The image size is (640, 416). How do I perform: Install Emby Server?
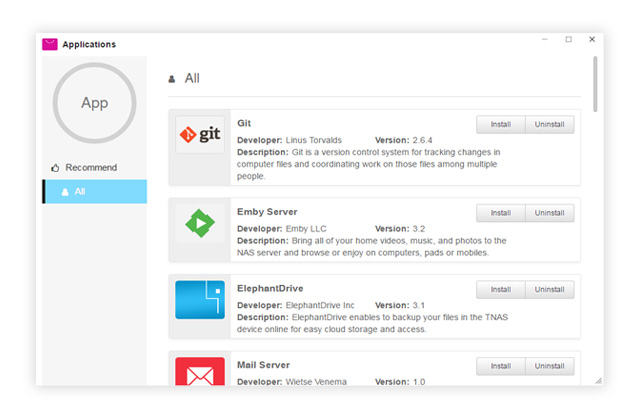(500, 213)
